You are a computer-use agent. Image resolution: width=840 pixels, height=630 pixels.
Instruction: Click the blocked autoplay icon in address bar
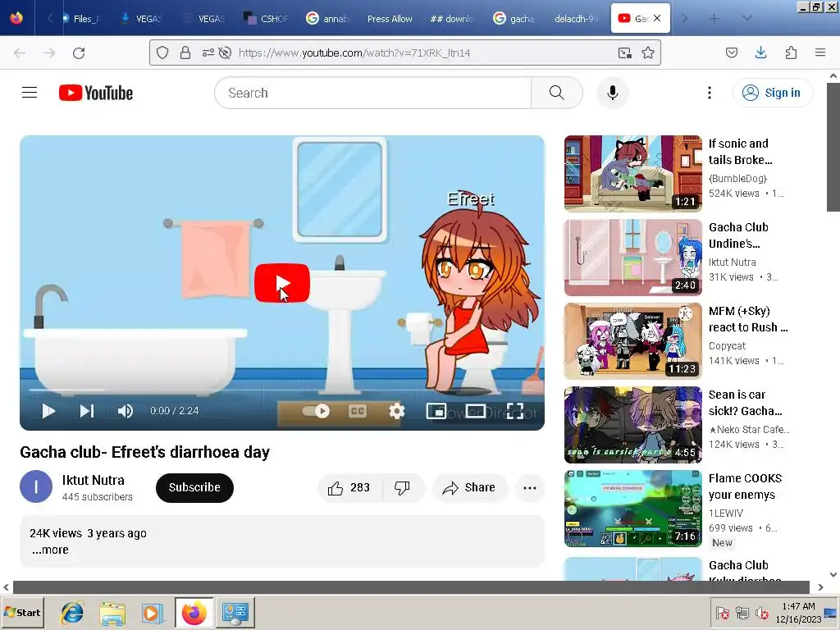tap(225, 52)
